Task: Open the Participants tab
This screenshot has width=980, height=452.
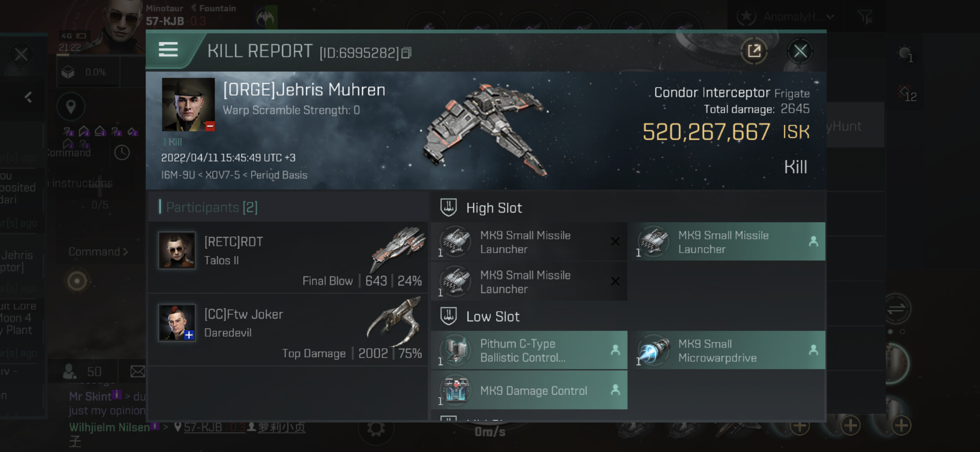Action: (x=211, y=207)
